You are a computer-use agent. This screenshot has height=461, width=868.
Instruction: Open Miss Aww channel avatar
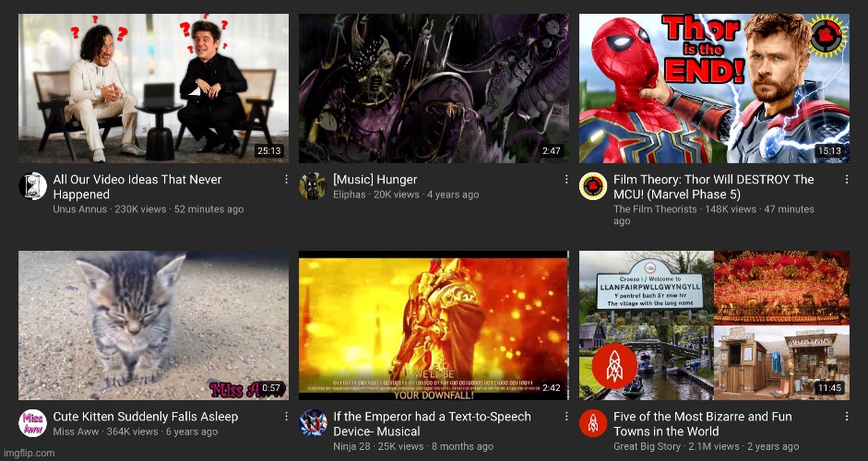(32, 423)
